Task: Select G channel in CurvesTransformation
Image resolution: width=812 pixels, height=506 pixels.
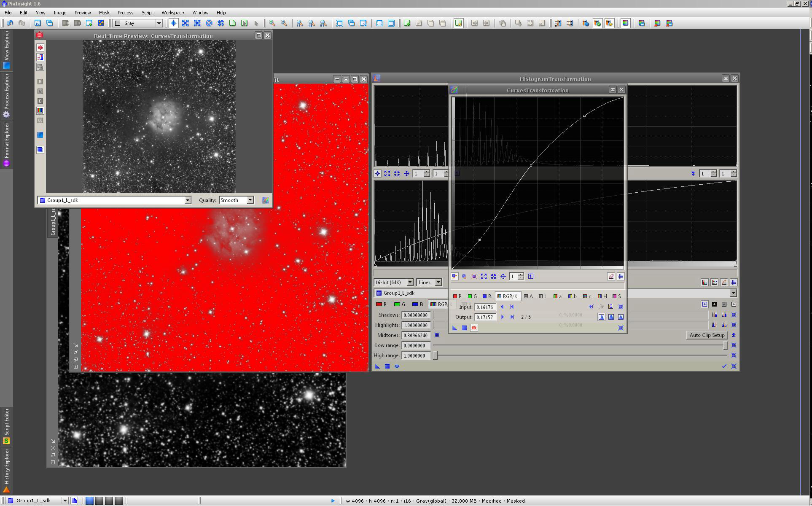Action: (x=472, y=296)
